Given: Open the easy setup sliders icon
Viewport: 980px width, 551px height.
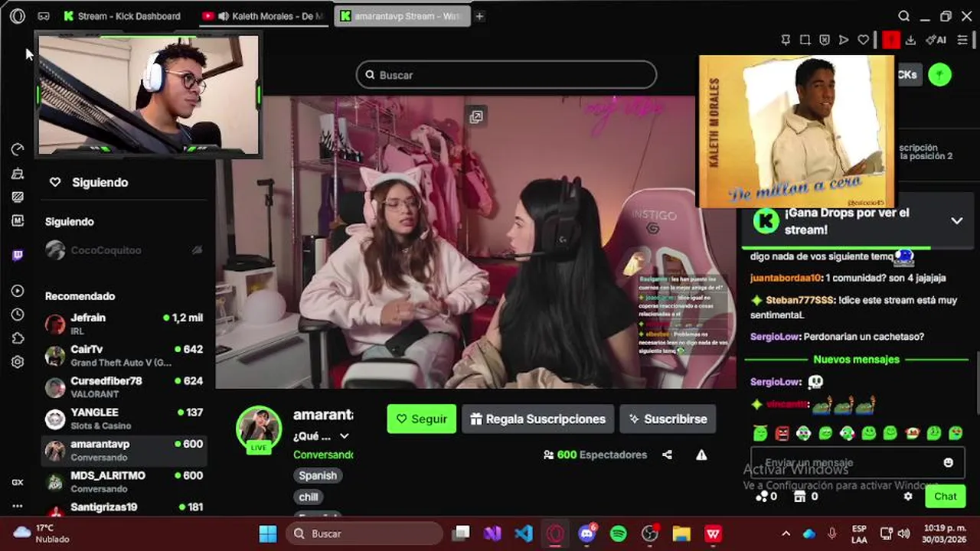Looking at the screenshot, I should point(963,40).
